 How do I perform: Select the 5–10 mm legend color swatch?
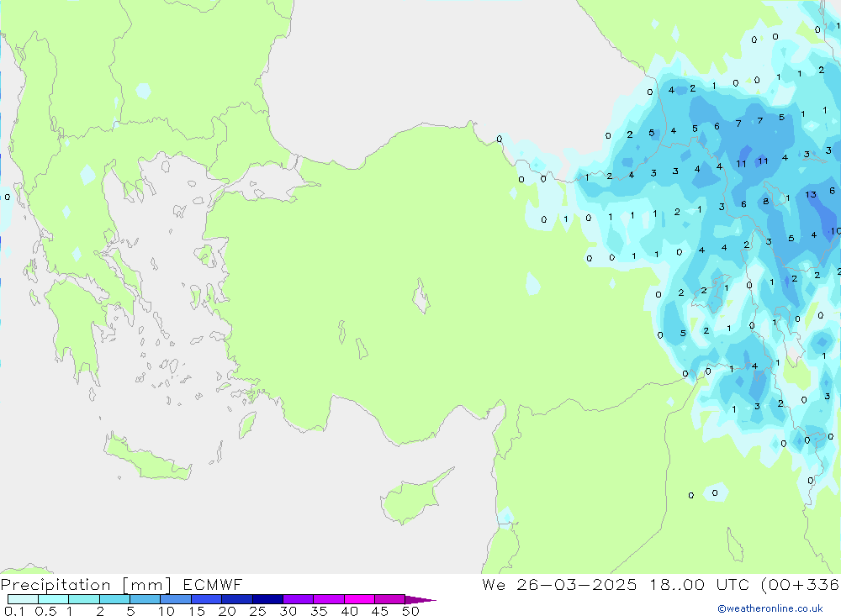point(145,599)
